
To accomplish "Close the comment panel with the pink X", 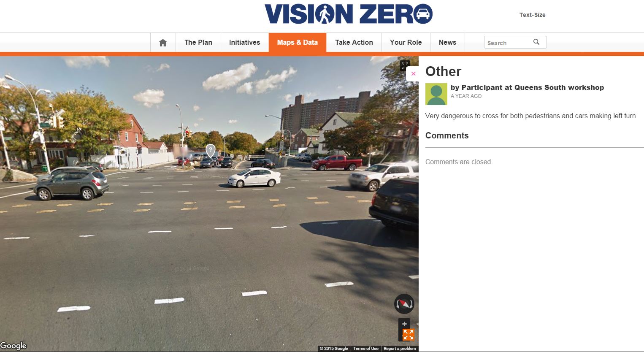I will (x=413, y=73).
